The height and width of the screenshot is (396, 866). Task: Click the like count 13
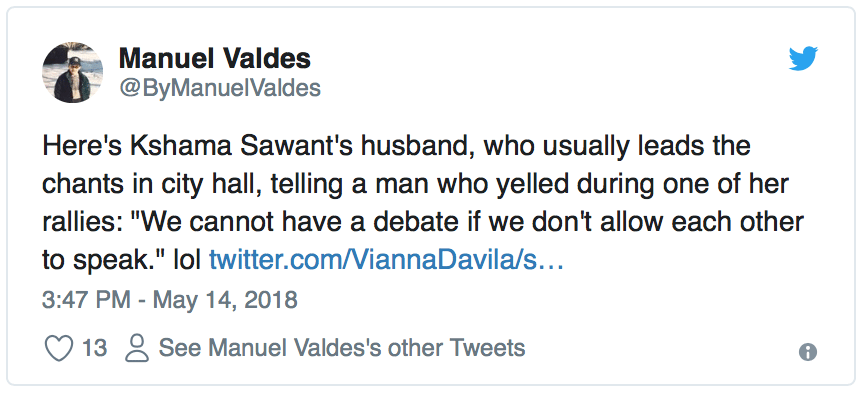pyautogui.click(x=94, y=349)
